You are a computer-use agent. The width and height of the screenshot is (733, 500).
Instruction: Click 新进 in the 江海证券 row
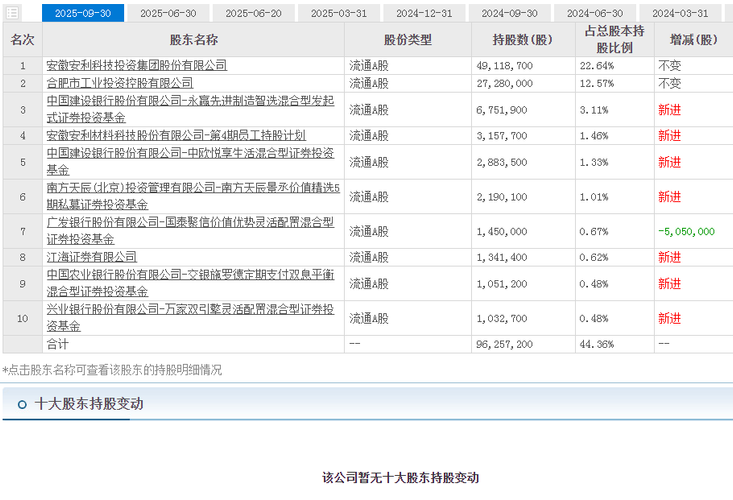coord(669,257)
